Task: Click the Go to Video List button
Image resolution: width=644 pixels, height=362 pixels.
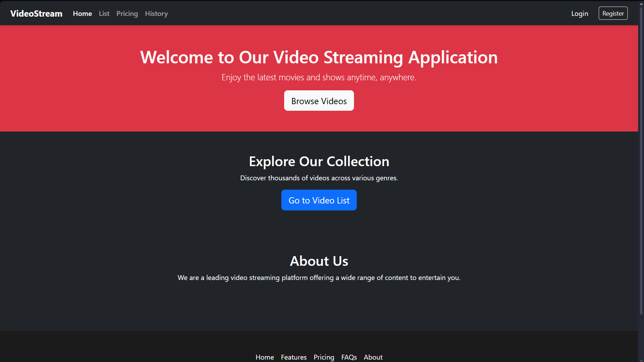Action: click(319, 200)
